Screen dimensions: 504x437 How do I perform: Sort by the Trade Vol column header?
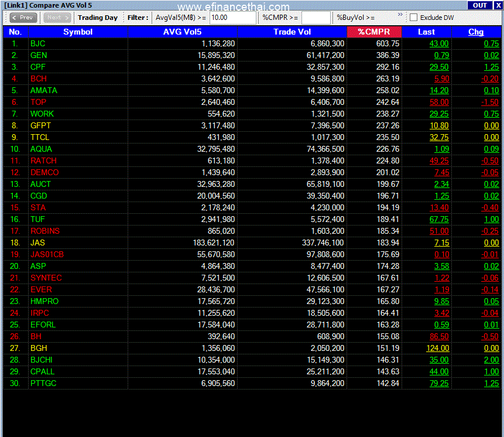point(292,32)
